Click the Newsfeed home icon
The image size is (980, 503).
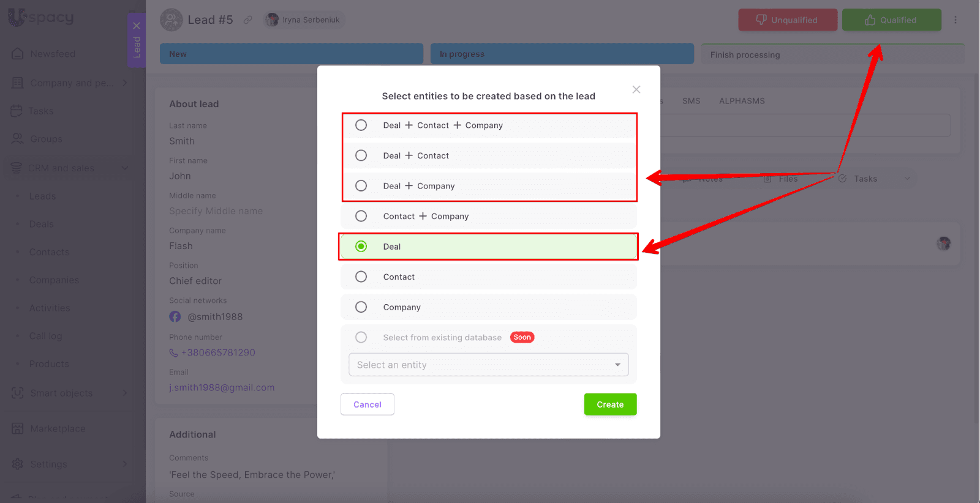18,54
